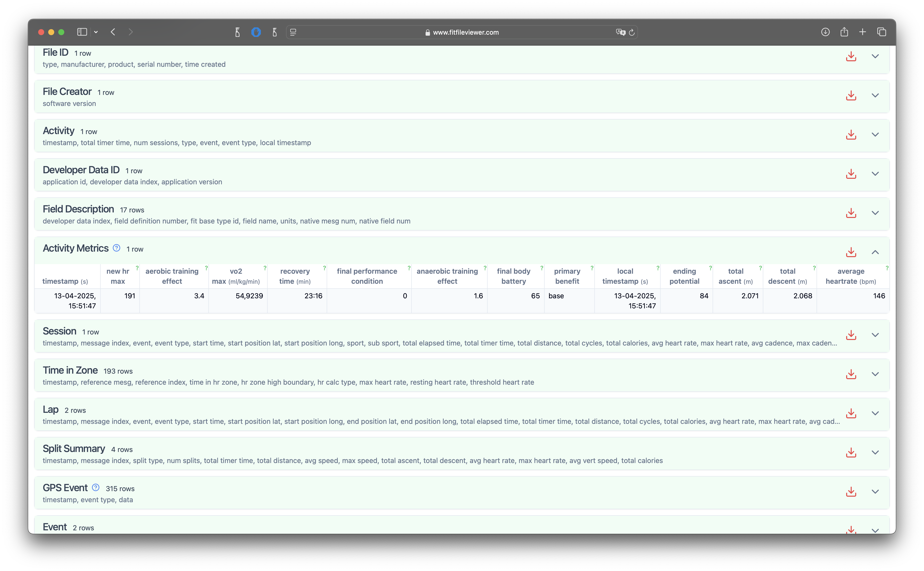This screenshot has height=571, width=924.
Task: Show help for total descent column
Action: click(x=814, y=268)
